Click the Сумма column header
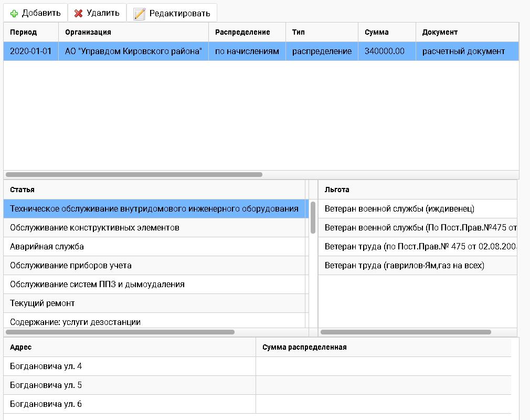The height and width of the screenshot is (420, 530). pyautogui.click(x=377, y=32)
